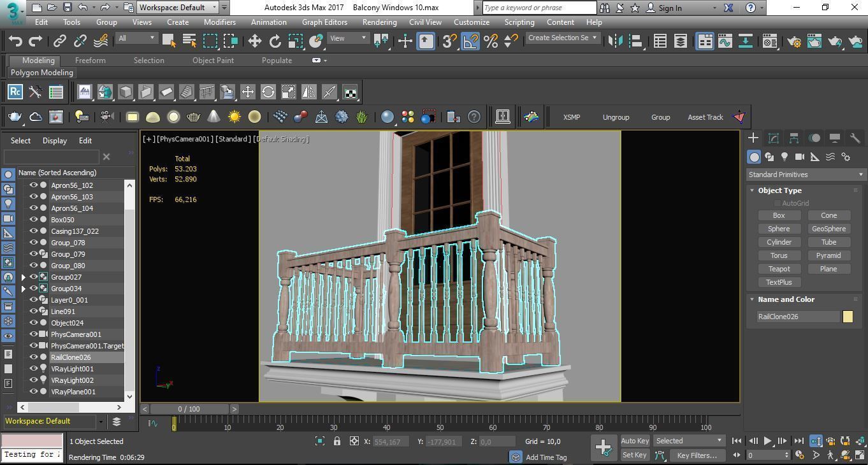Viewport: 868px width, 465px height.
Task: Toggle visibility eye for Object024
Action: click(34, 323)
